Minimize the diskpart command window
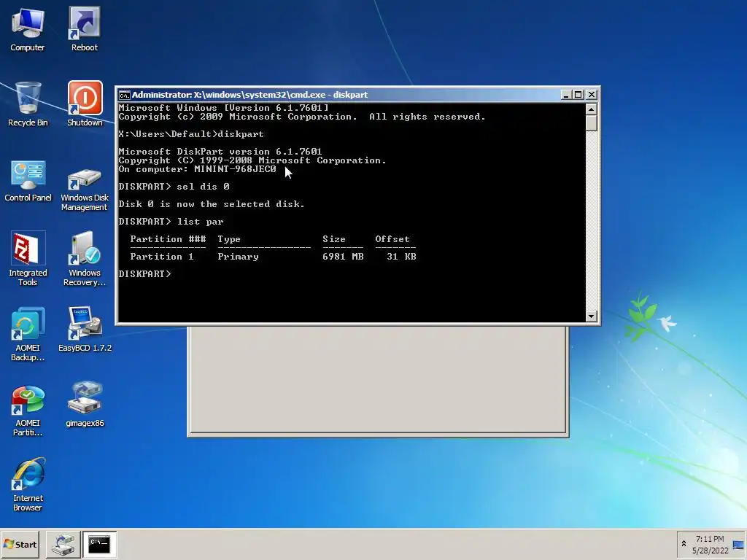Viewport: 747px width, 560px height. (x=565, y=95)
